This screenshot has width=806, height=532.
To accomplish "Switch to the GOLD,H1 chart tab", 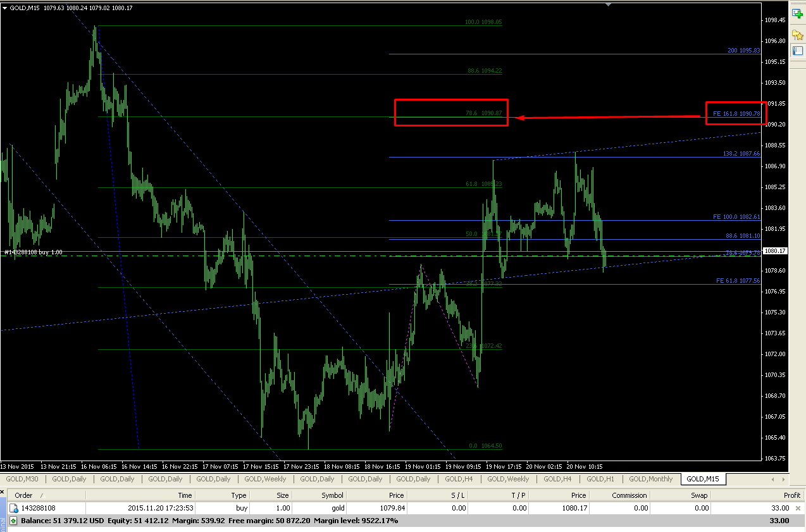I will [x=600, y=479].
